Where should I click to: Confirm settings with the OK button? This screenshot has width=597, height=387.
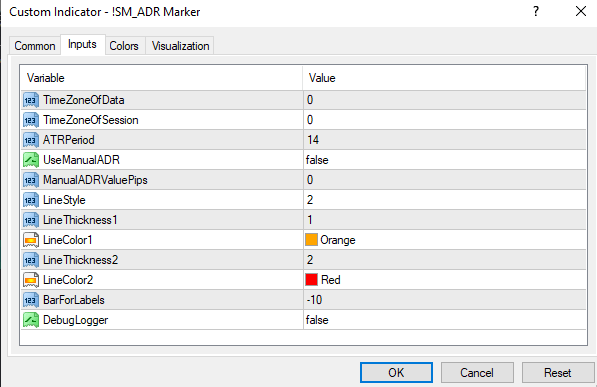click(x=396, y=373)
